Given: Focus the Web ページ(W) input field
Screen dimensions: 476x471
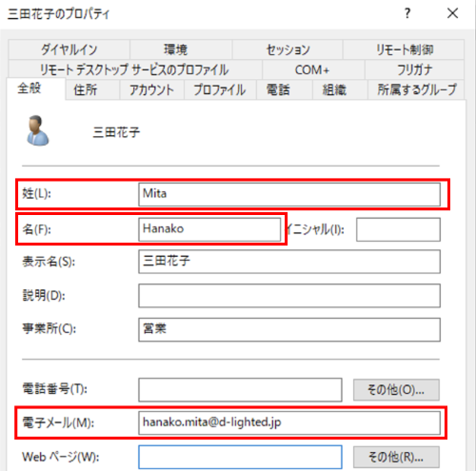Looking at the screenshot, I should (x=240, y=457).
